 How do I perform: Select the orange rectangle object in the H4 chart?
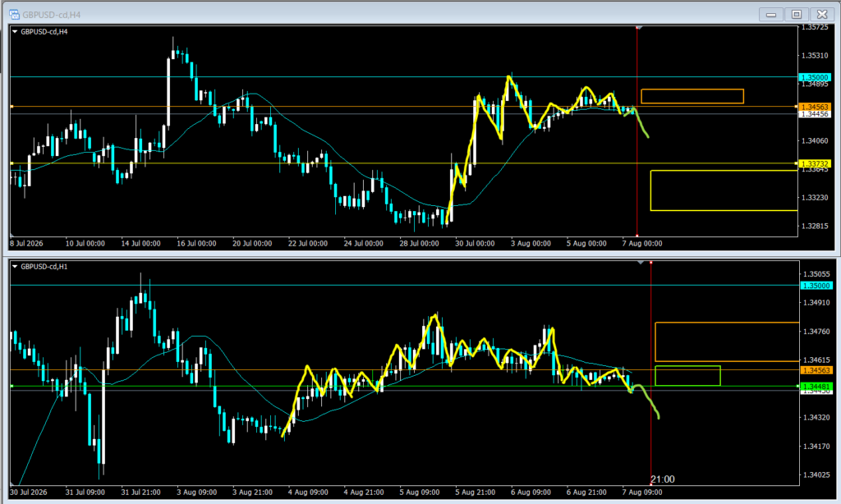click(692, 96)
